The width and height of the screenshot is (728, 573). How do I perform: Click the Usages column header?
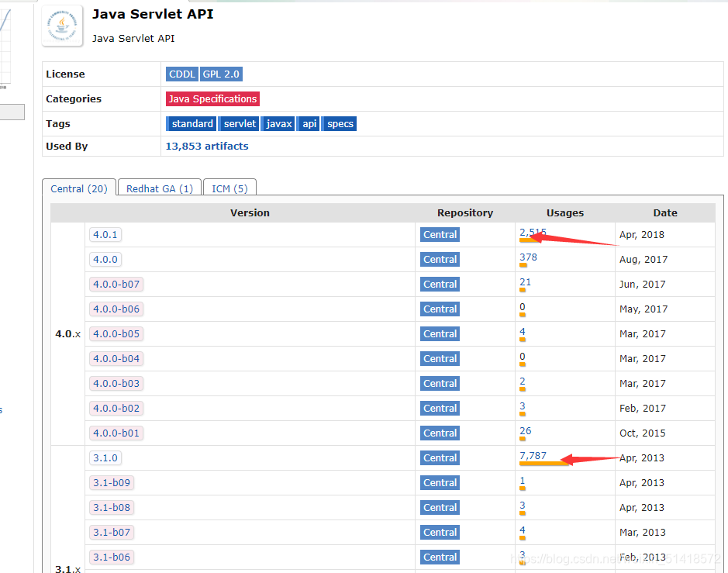tap(565, 213)
